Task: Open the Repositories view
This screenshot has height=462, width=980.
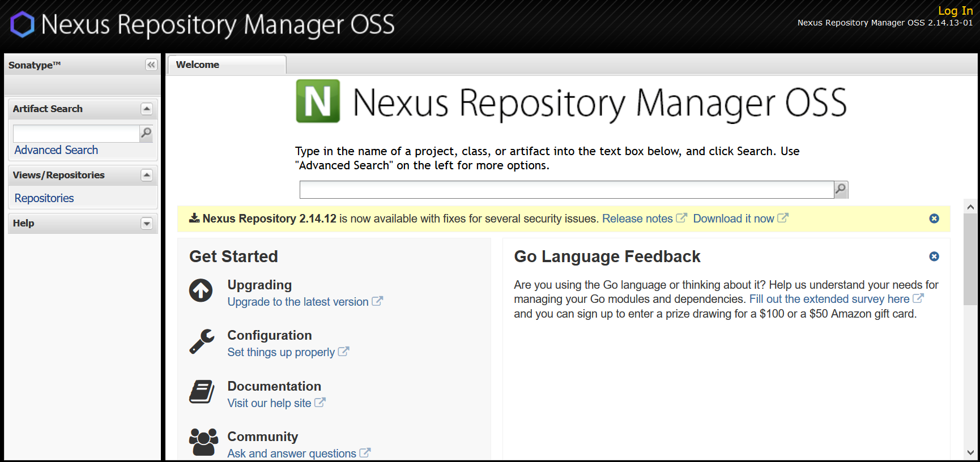Action: coord(44,198)
